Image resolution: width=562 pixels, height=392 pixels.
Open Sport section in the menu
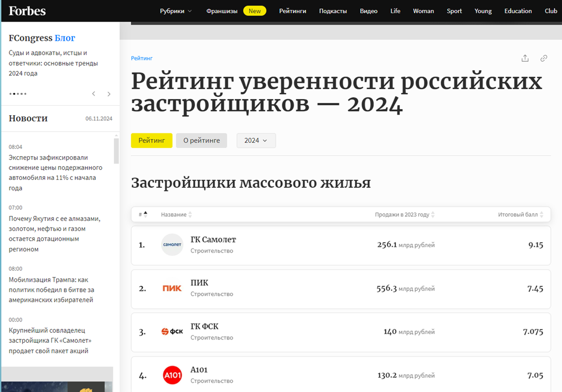[454, 11]
